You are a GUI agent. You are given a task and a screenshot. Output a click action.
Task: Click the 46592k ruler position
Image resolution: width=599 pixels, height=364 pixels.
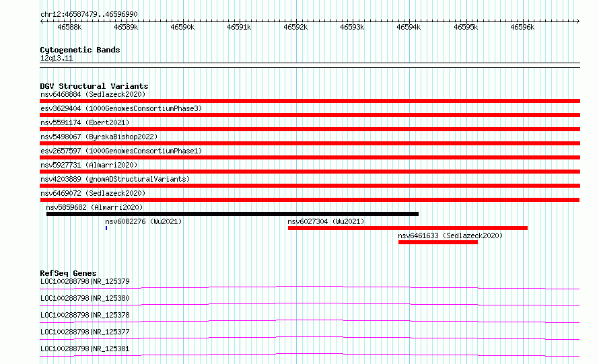[295, 27]
